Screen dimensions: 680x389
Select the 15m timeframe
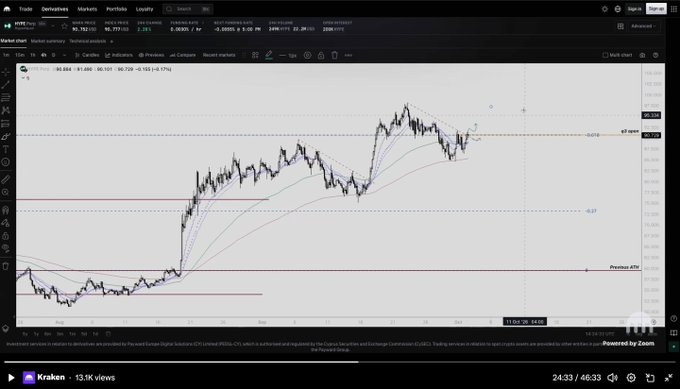(20, 55)
